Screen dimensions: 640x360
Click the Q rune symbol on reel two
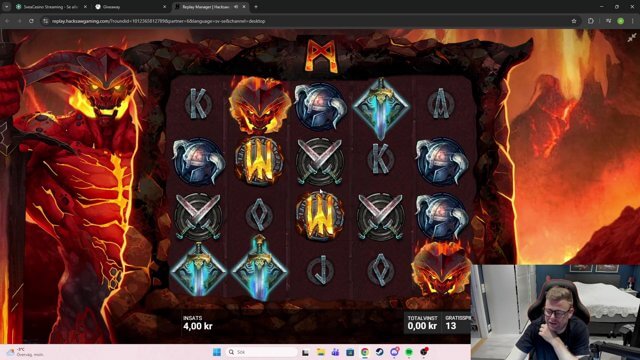[x=259, y=215]
